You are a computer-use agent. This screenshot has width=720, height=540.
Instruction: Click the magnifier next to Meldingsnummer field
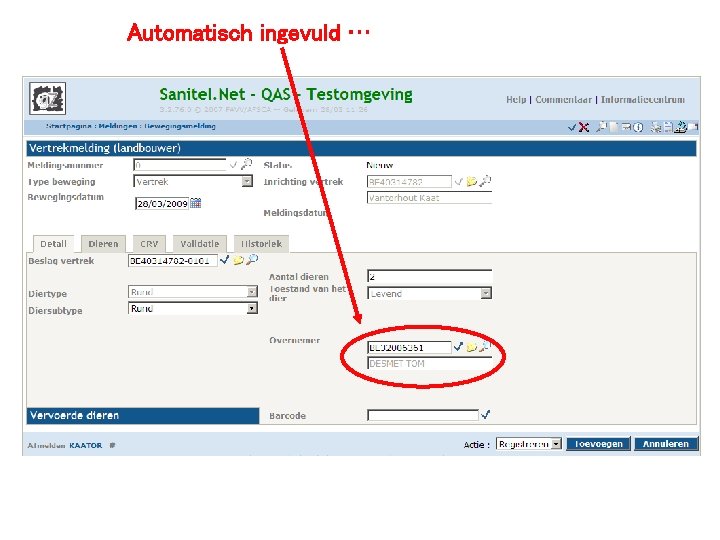(x=247, y=164)
